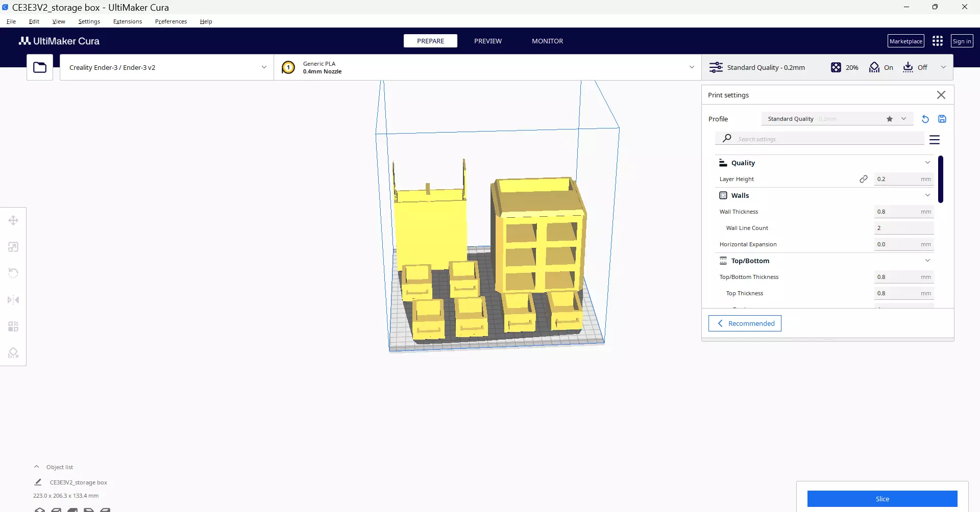Screen dimensions: 980x512
Task: Open the Help menu
Action: coord(206,21)
